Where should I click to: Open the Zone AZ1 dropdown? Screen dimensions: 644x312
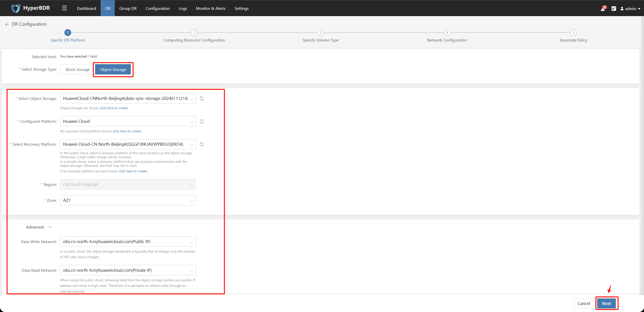coord(128,200)
